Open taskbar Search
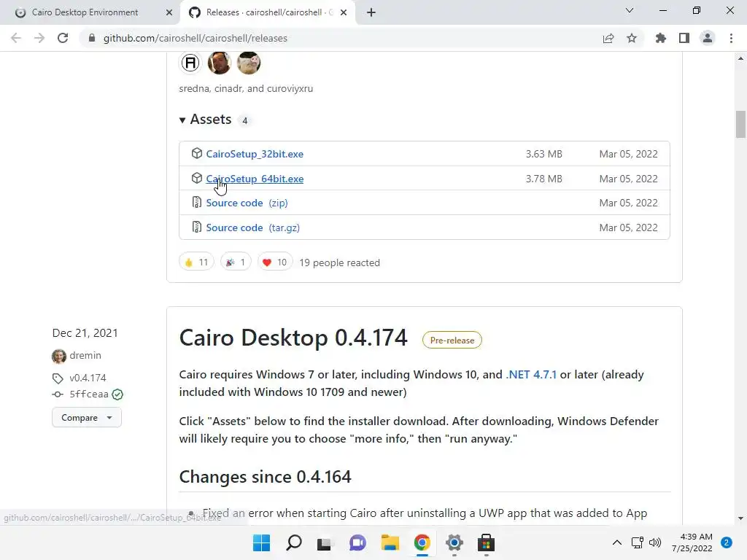Viewport: 747px width, 560px height. tap(294, 542)
